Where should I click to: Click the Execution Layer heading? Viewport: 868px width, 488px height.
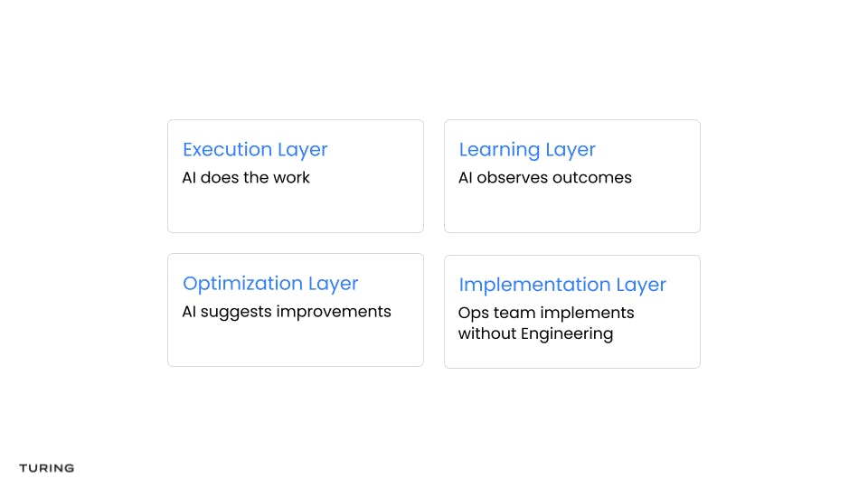click(x=255, y=150)
